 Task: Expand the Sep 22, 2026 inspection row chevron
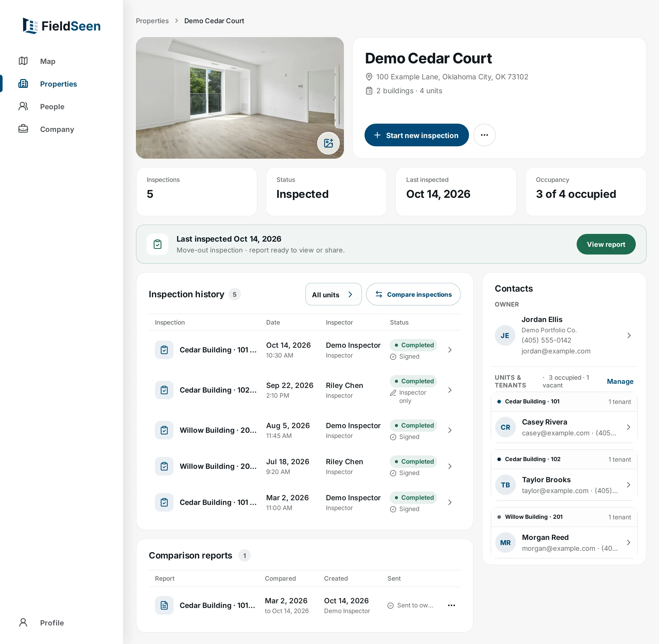450,390
